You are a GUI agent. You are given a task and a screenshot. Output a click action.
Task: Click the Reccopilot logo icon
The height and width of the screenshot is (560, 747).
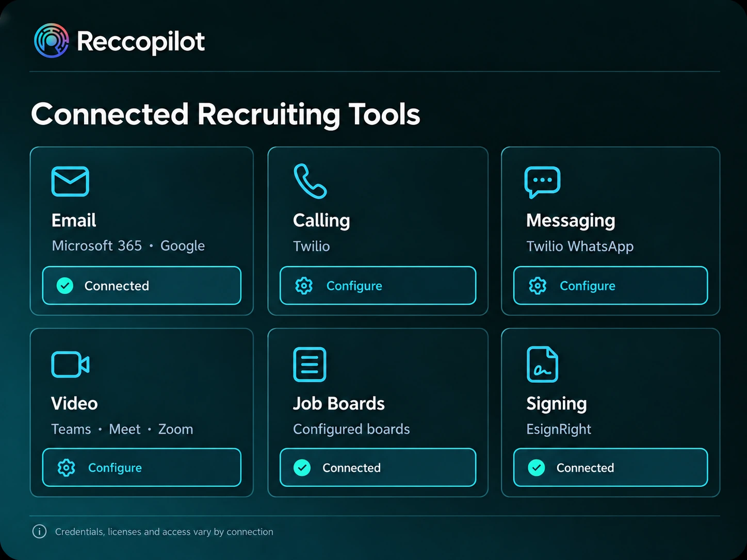pos(52,41)
